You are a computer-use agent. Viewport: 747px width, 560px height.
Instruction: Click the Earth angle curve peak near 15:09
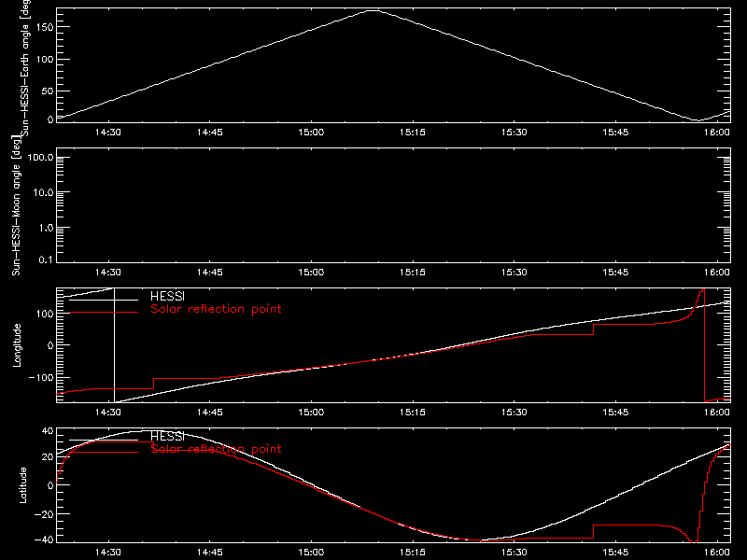(x=373, y=10)
